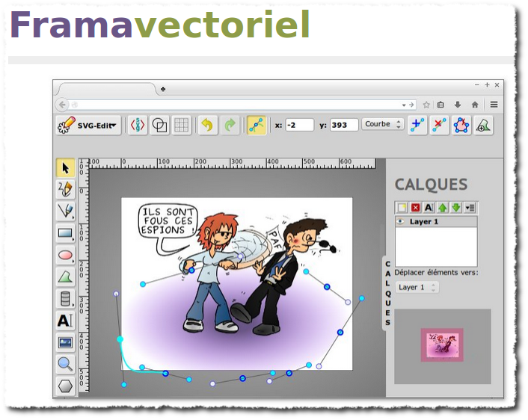Select the Ellipse drawing tool
The width and height of the screenshot is (528, 420).
pos(66,255)
